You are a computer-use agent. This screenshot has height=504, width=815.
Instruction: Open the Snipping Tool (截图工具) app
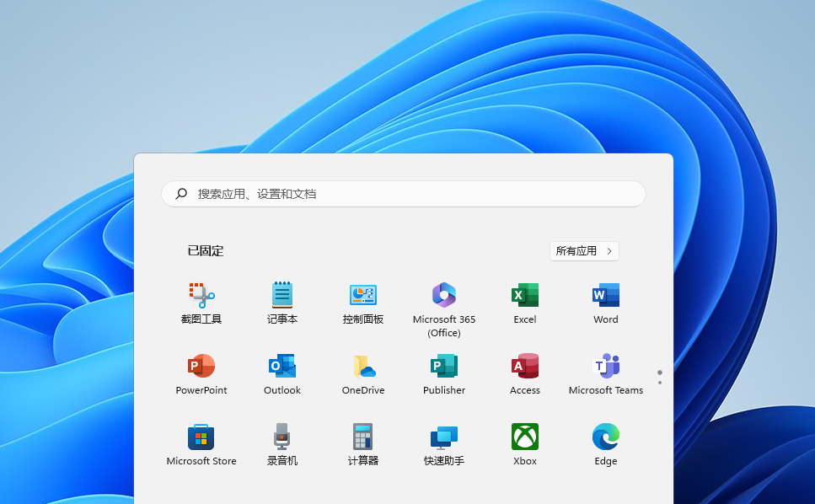point(201,303)
